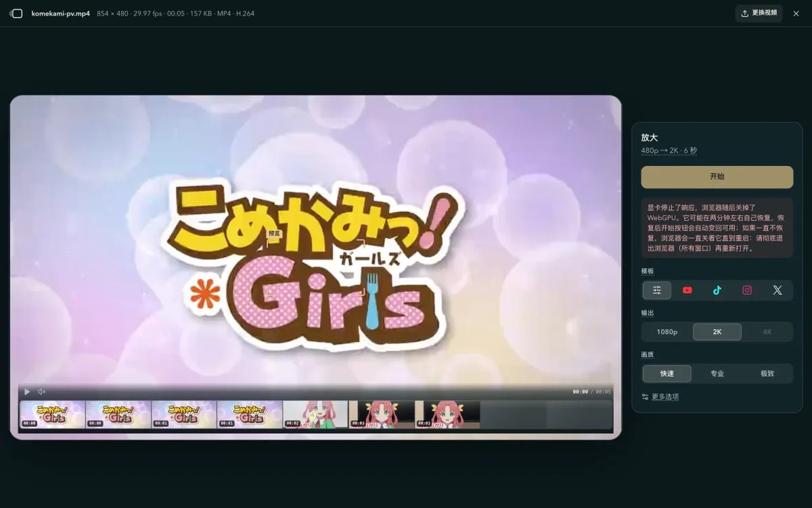Jump to the 00:02 filmstrip thumbnail
The height and width of the screenshot is (508, 812).
(315, 415)
